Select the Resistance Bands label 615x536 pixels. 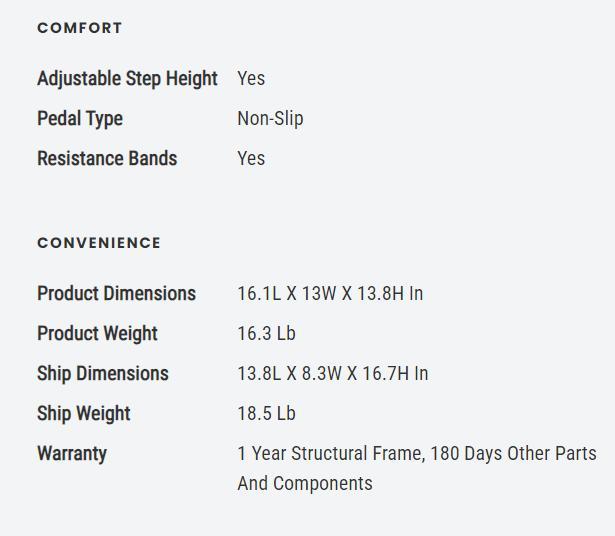point(107,158)
